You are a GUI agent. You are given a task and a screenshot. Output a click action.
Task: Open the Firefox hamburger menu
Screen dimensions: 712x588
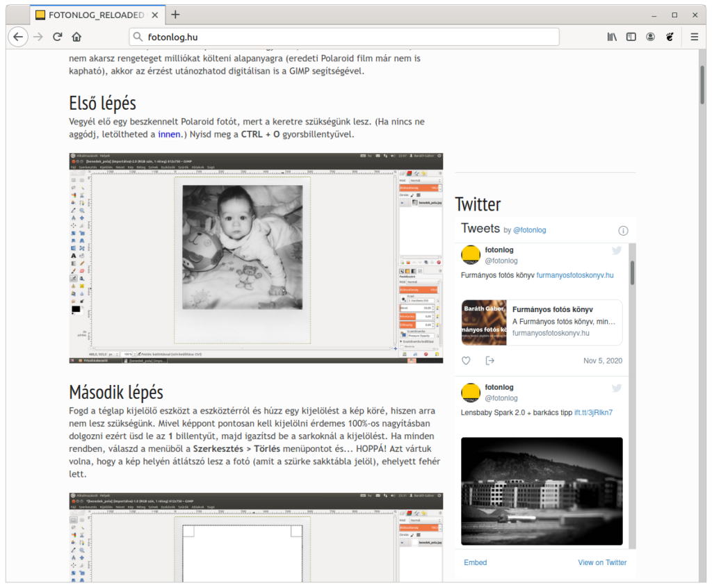coord(695,37)
